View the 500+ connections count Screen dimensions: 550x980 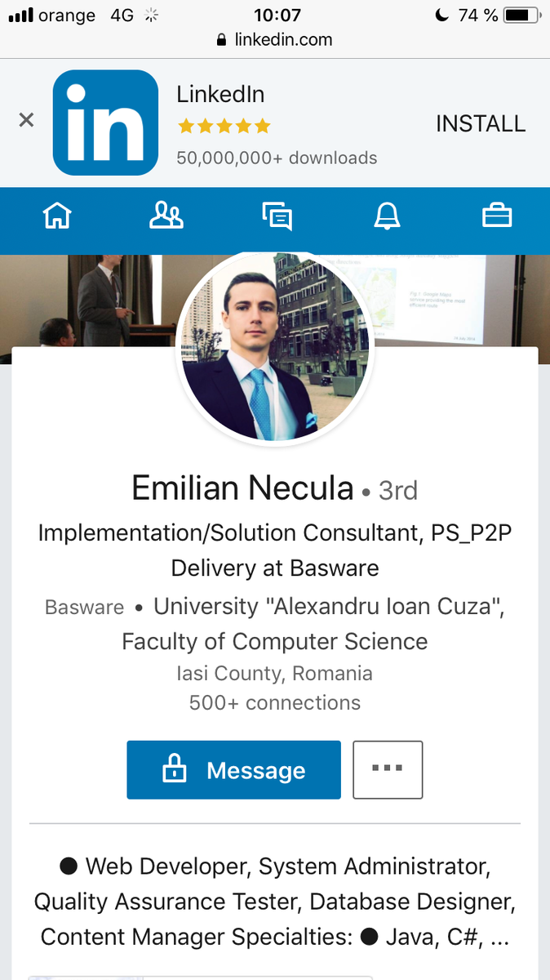coord(274,702)
